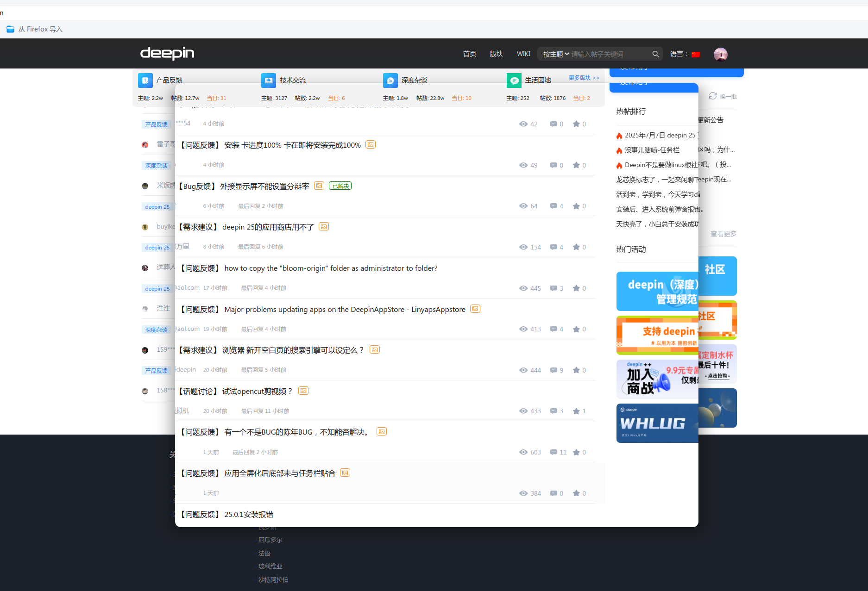Viewport: 868px width, 591px height.
Task: Click image icon on deepin 25的应用商店用不了 post
Action: click(324, 226)
